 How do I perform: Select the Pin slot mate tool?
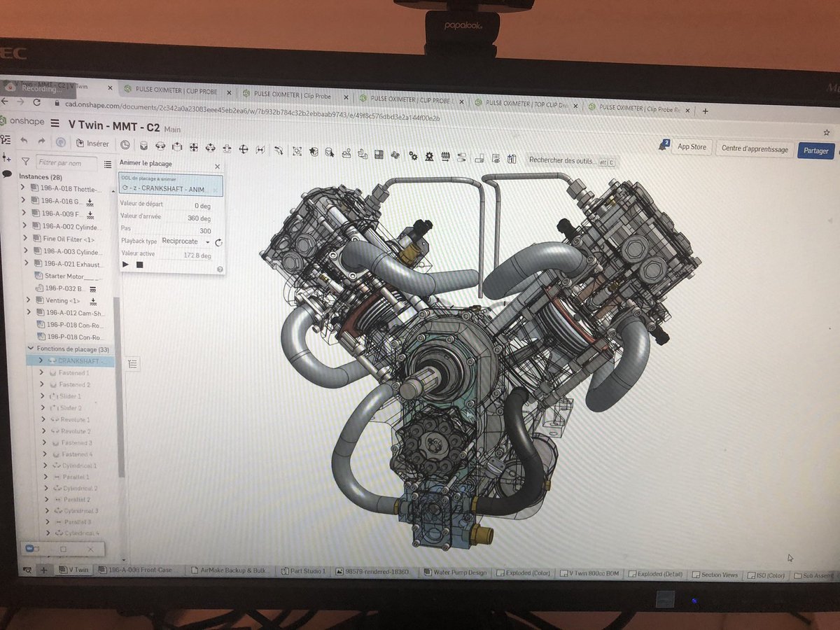click(227, 149)
